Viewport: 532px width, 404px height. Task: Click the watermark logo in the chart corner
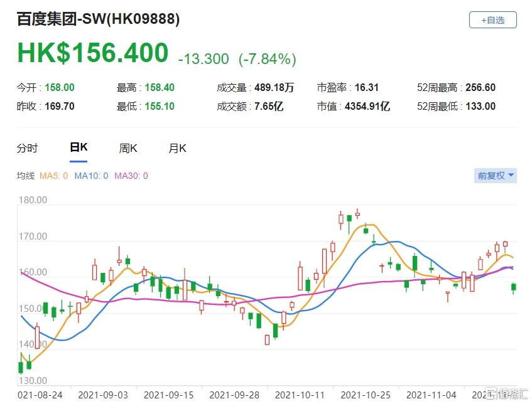tap(506, 393)
